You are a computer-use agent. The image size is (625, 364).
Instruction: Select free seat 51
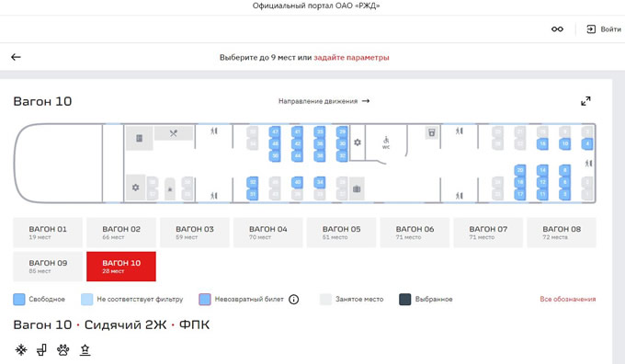pyautogui.click(x=253, y=194)
